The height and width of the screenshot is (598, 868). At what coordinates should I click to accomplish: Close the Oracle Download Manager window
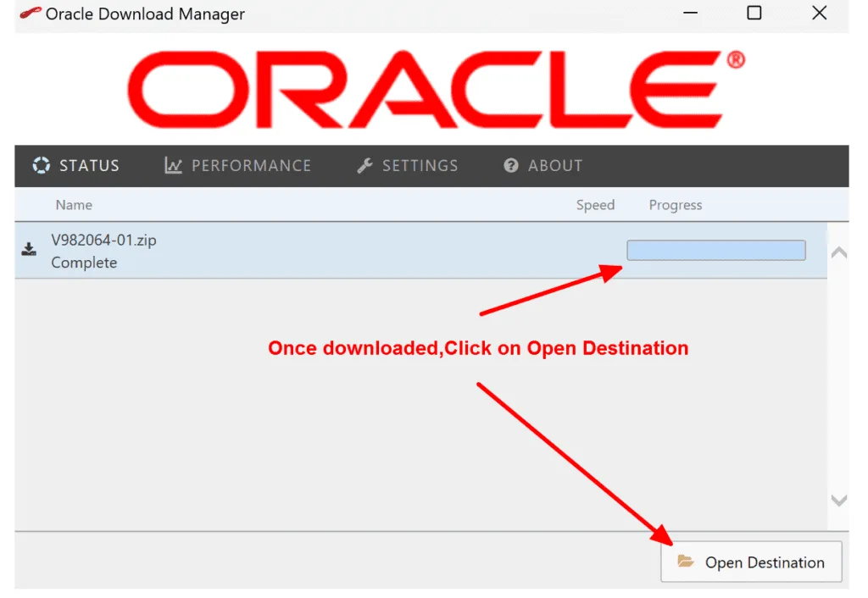coord(819,13)
